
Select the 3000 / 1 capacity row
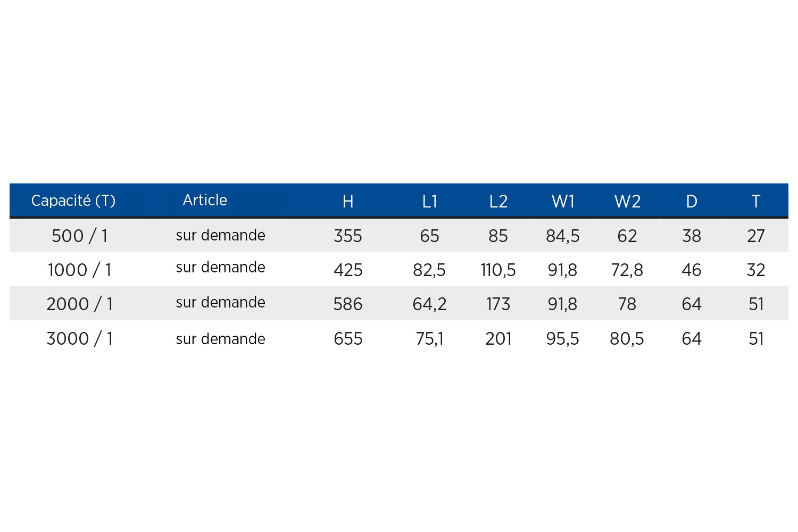(x=399, y=338)
